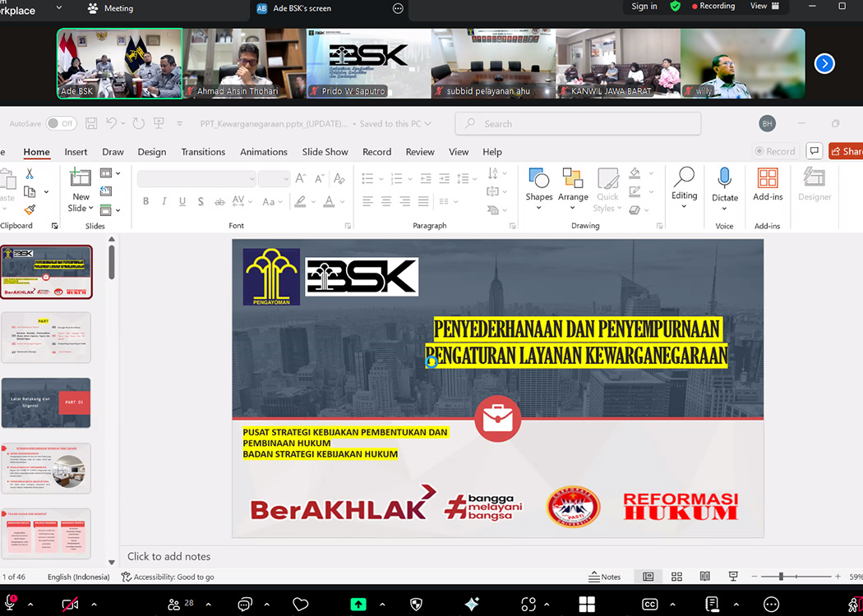
Task: Click the New Slide button
Action: tap(81, 189)
